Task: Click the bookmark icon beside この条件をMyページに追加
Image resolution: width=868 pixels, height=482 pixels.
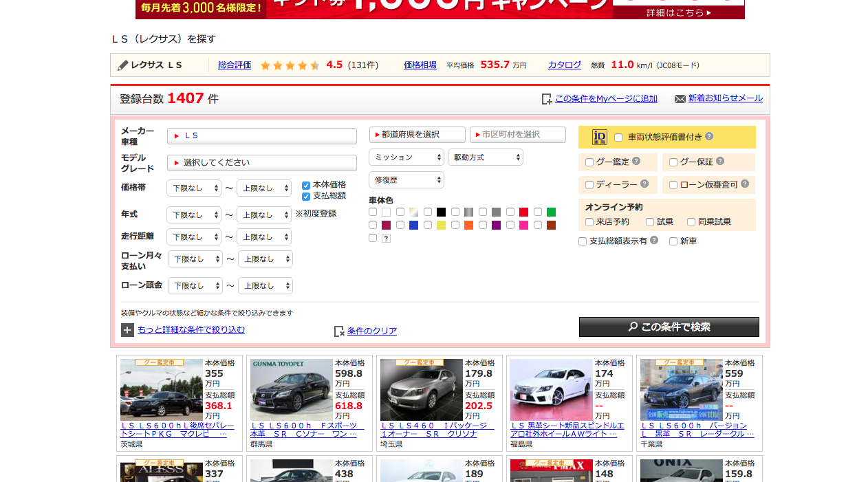Action: pyautogui.click(x=547, y=98)
